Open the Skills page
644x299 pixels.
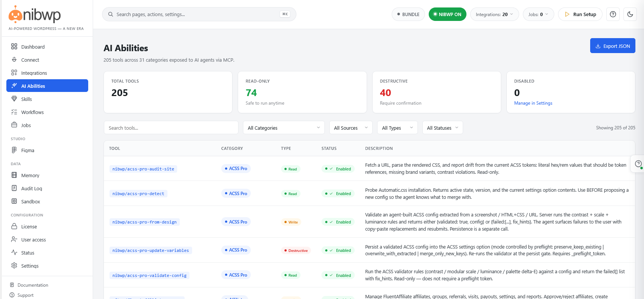(47, 99)
